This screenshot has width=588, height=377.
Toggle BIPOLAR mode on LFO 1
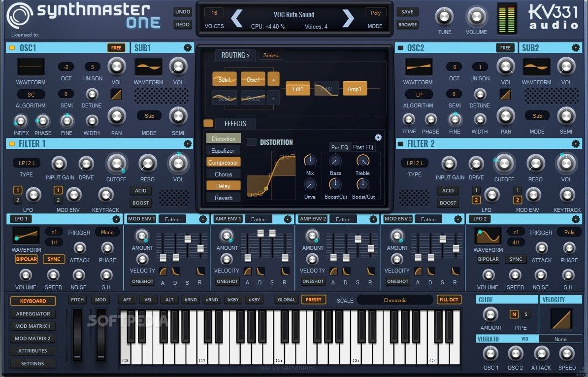click(26, 259)
